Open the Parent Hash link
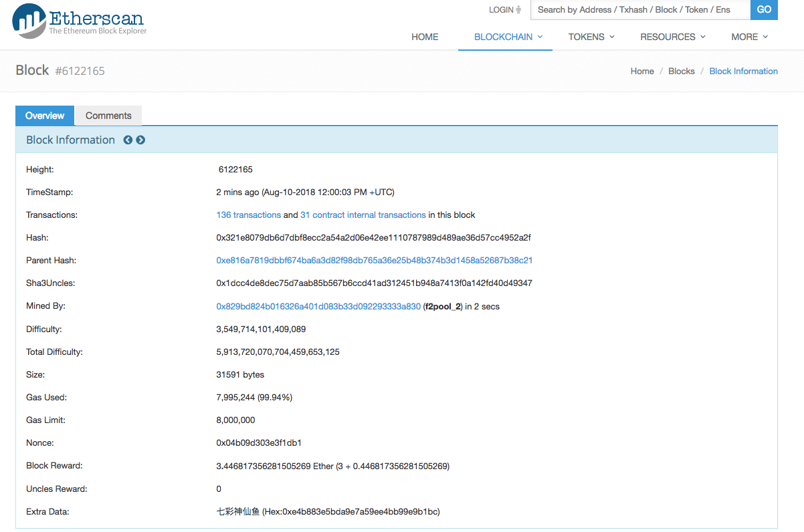804x532 pixels. (x=374, y=261)
